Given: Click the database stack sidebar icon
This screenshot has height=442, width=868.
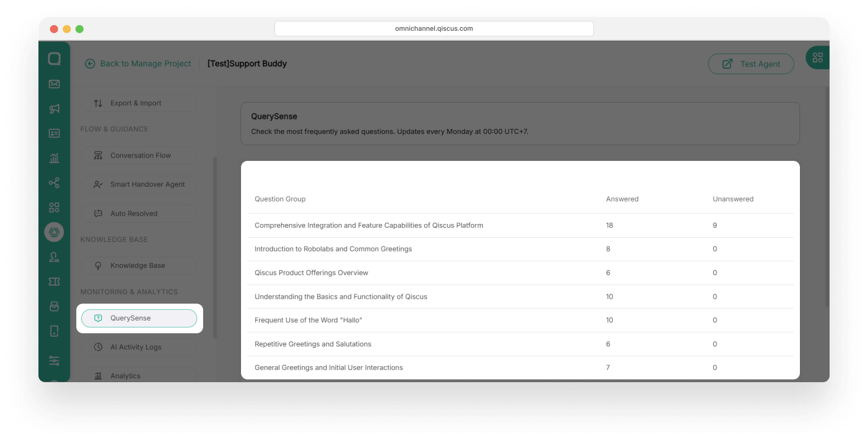Looking at the screenshot, I should (x=54, y=306).
